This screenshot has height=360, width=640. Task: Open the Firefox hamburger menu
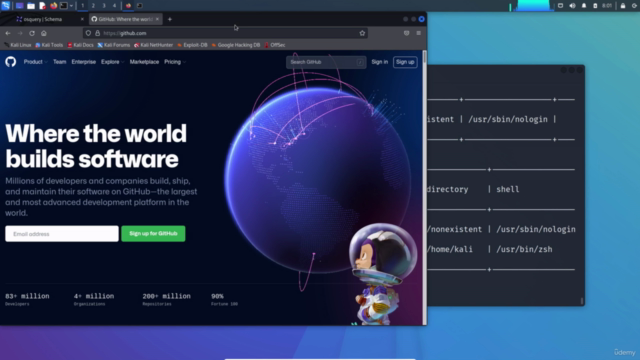pos(418,33)
